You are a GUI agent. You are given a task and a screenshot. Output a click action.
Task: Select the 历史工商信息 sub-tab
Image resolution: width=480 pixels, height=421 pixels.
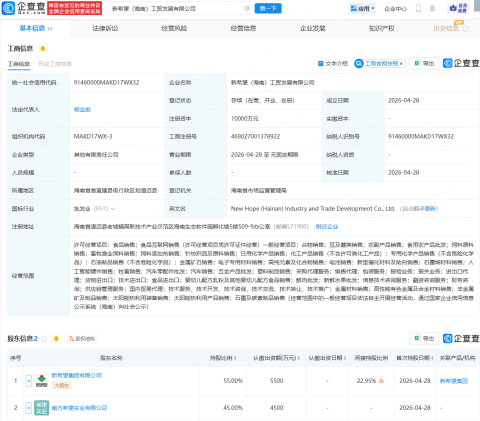[55, 64]
